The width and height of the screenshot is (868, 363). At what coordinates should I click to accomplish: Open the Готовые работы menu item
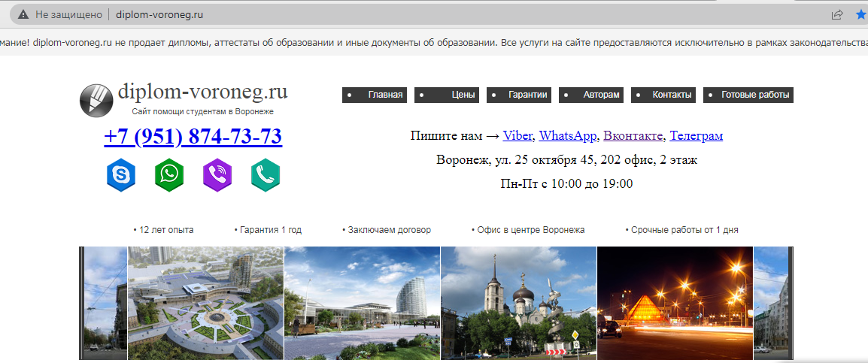[748, 95]
